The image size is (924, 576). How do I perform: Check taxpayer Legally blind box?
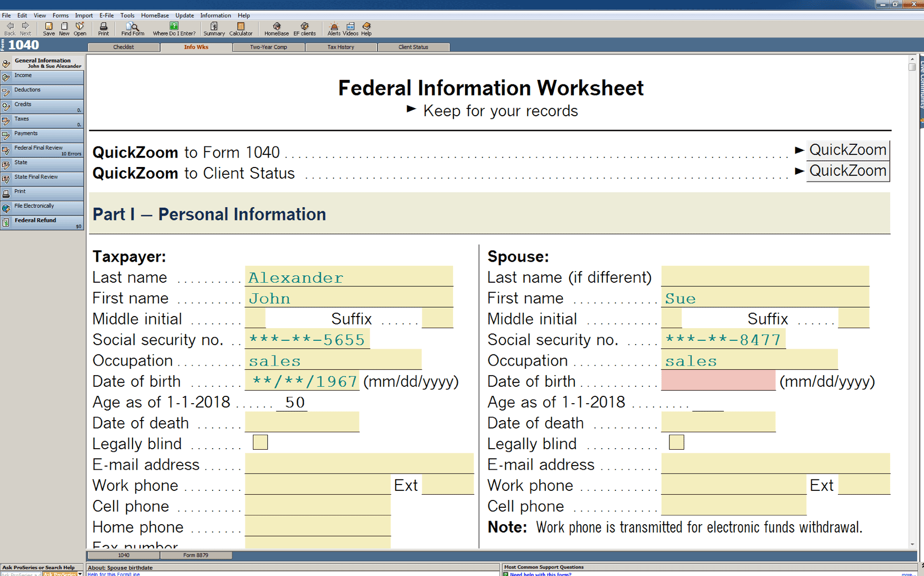(x=260, y=442)
